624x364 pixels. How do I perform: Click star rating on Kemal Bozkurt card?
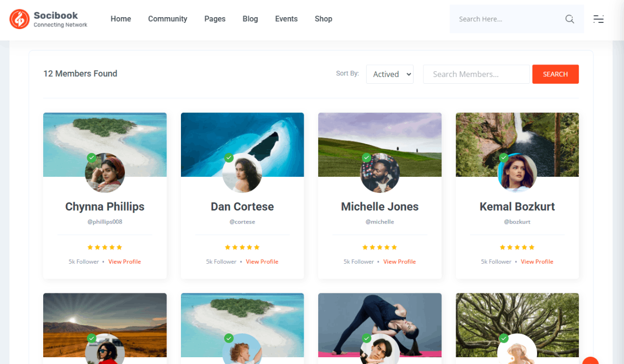(517, 248)
